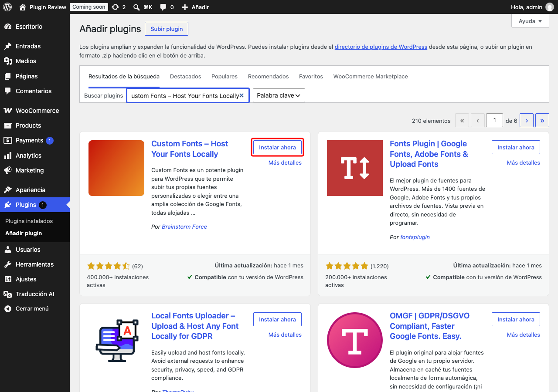Open directorio de plugins de WordPress link
This screenshot has width=558, height=392.
tap(381, 47)
